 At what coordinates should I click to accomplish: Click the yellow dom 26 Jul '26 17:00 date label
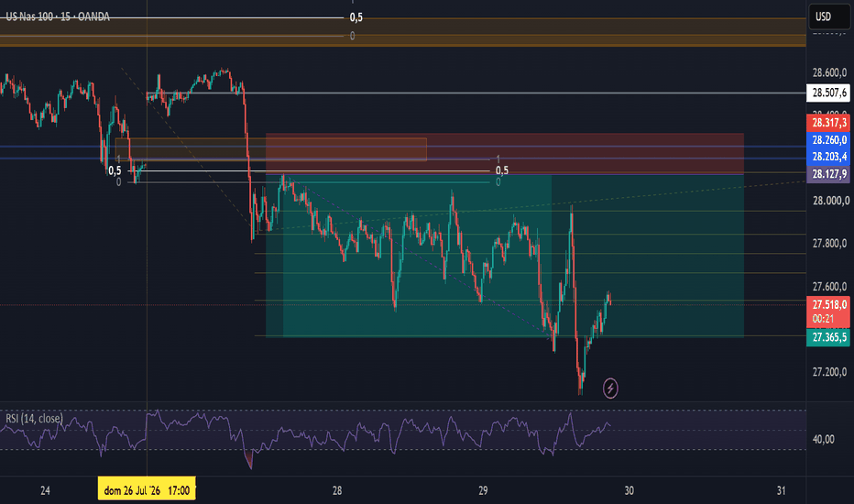[x=147, y=490]
